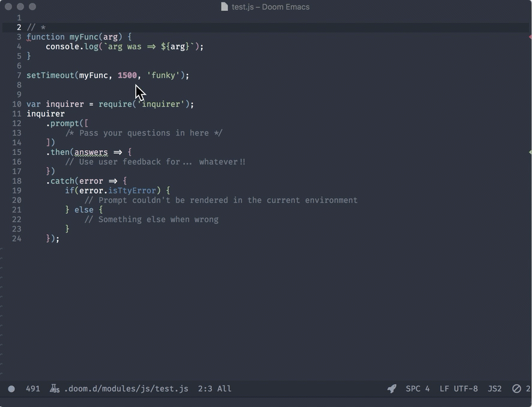Viewport: 532px width, 407px height.
Task: Click the JS flask file icon in the modeline
Action: (x=55, y=388)
